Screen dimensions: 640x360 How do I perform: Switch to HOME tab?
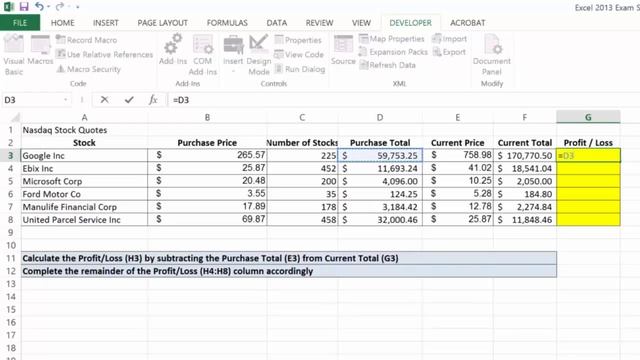point(62,23)
